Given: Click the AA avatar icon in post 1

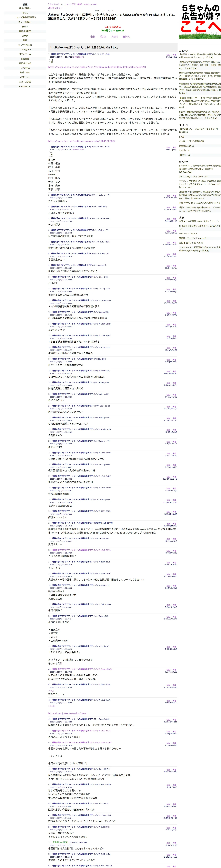Looking at the screenshot, I should tap(51, 62).
